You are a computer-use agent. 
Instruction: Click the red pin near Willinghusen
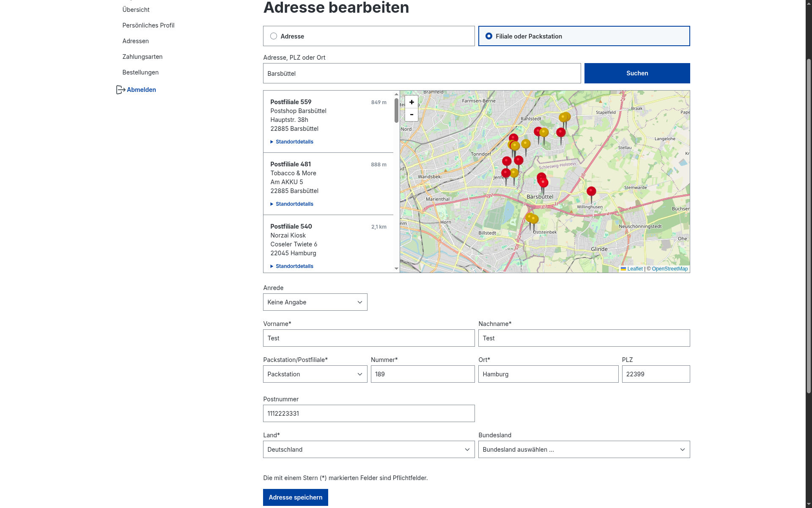(x=591, y=191)
